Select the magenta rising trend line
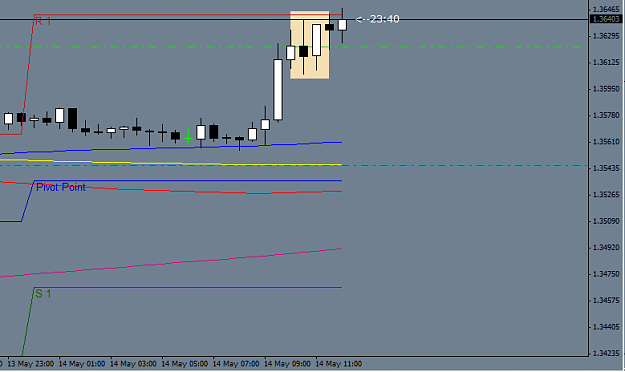 click(171, 263)
